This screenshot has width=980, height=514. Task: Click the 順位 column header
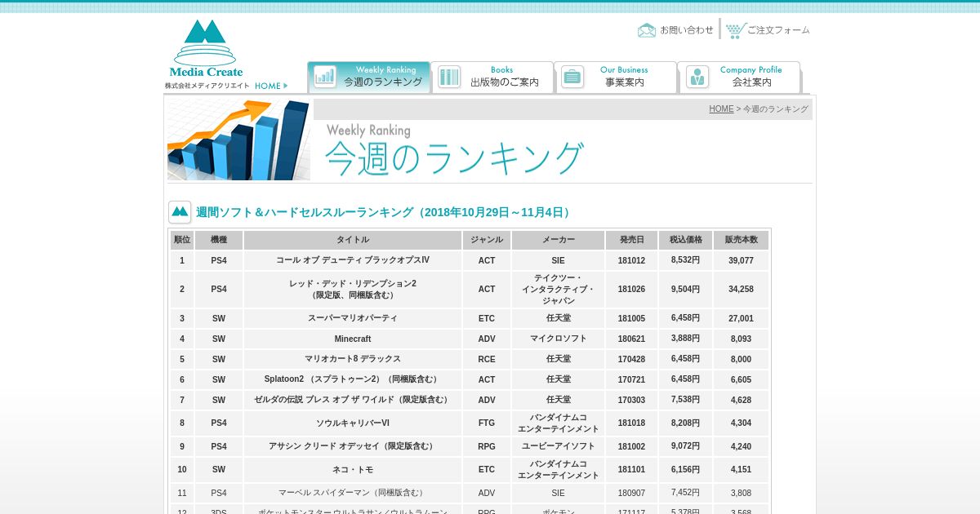pyautogui.click(x=182, y=240)
